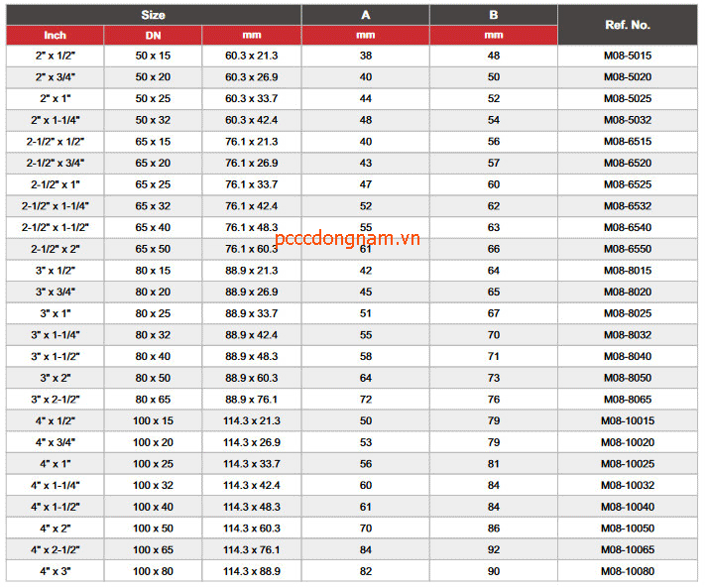This screenshot has height=588, width=705.
Task: Click the 114.3 x 88.9 mm cell
Action: 251,571
